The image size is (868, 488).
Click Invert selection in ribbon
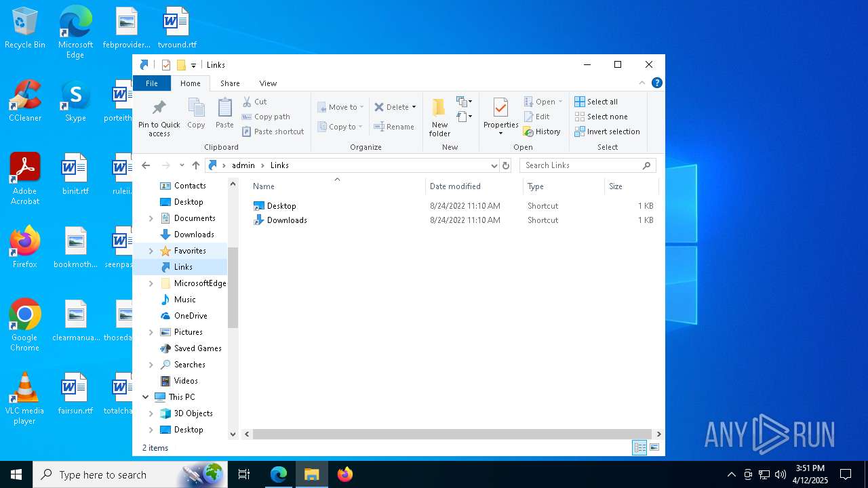(607, 131)
